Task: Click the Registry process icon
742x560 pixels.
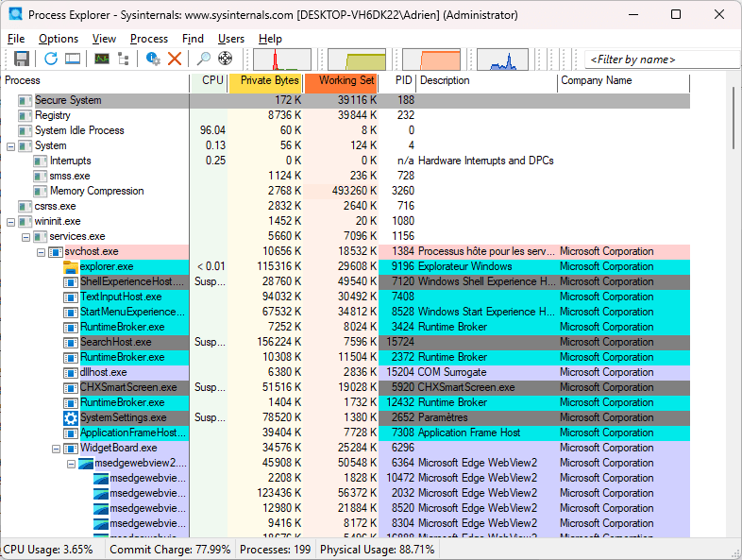Action: click(x=25, y=116)
